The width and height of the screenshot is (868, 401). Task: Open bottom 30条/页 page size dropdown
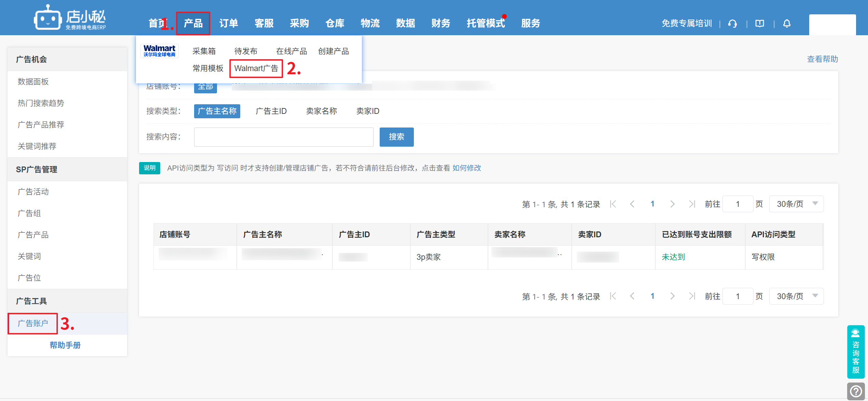click(x=796, y=296)
